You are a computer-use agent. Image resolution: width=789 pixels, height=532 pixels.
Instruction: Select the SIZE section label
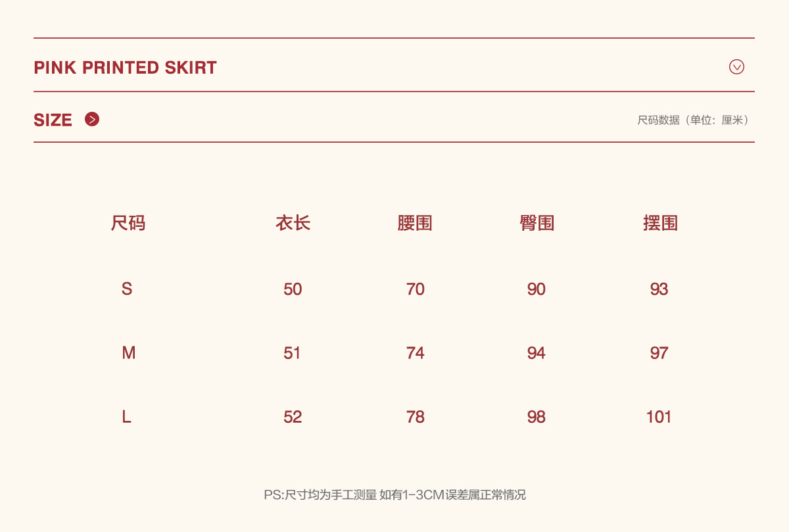(53, 120)
